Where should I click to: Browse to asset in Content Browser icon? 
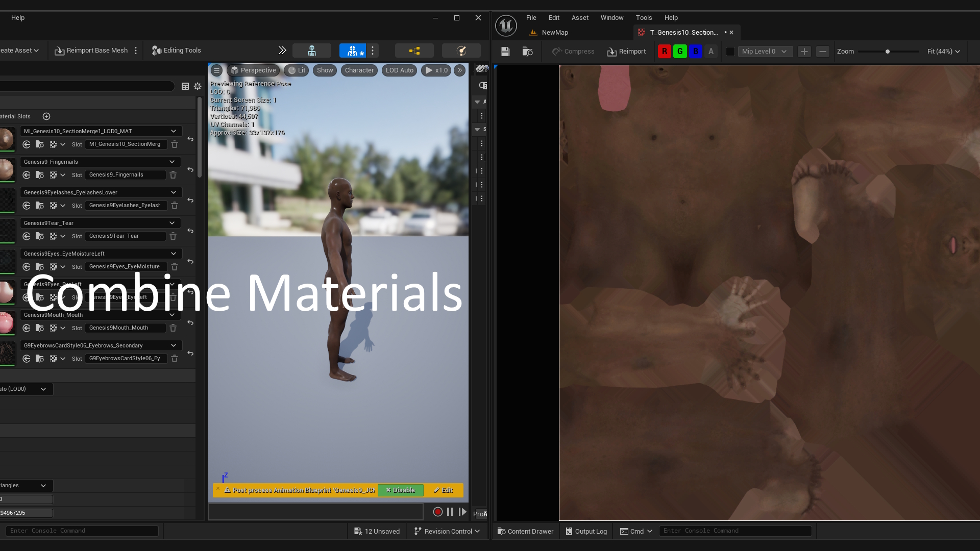(x=528, y=52)
